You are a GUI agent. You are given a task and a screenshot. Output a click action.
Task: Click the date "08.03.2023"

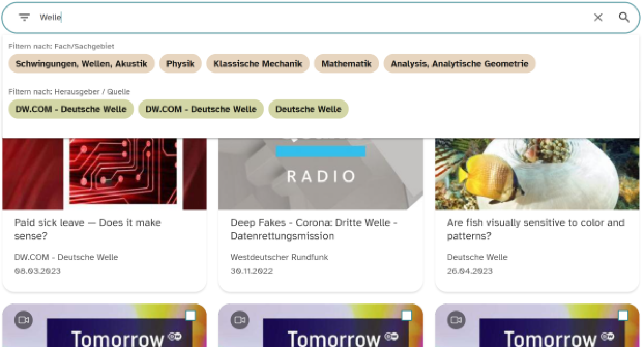[x=38, y=271]
